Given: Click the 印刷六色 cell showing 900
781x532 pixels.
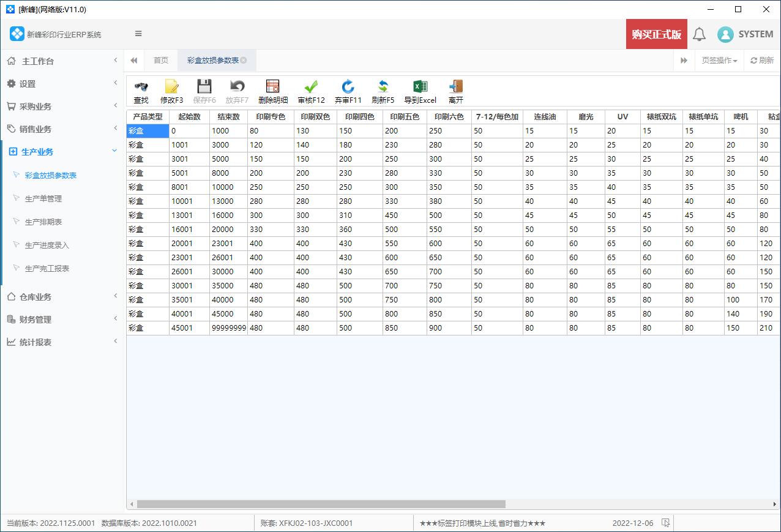Looking at the screenshot, I should tap(449, 328).
